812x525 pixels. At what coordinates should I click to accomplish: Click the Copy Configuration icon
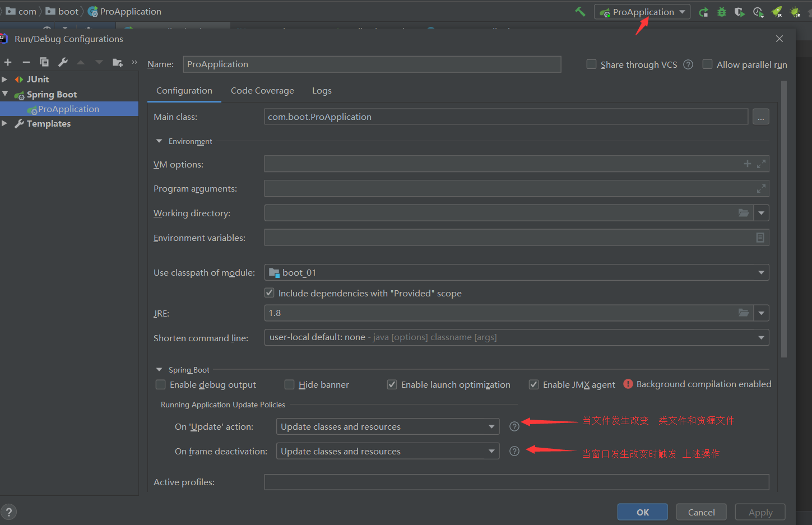click(44, 62)
